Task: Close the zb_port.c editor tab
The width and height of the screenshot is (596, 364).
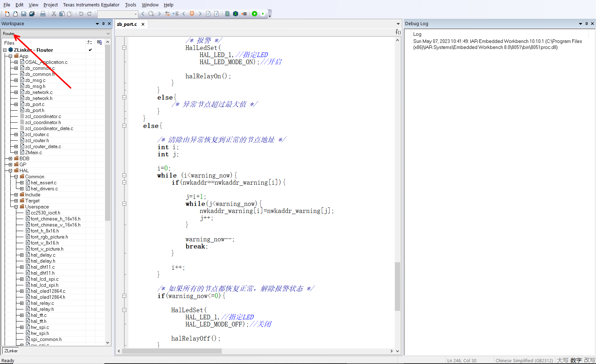Action: tap(143, 24)
